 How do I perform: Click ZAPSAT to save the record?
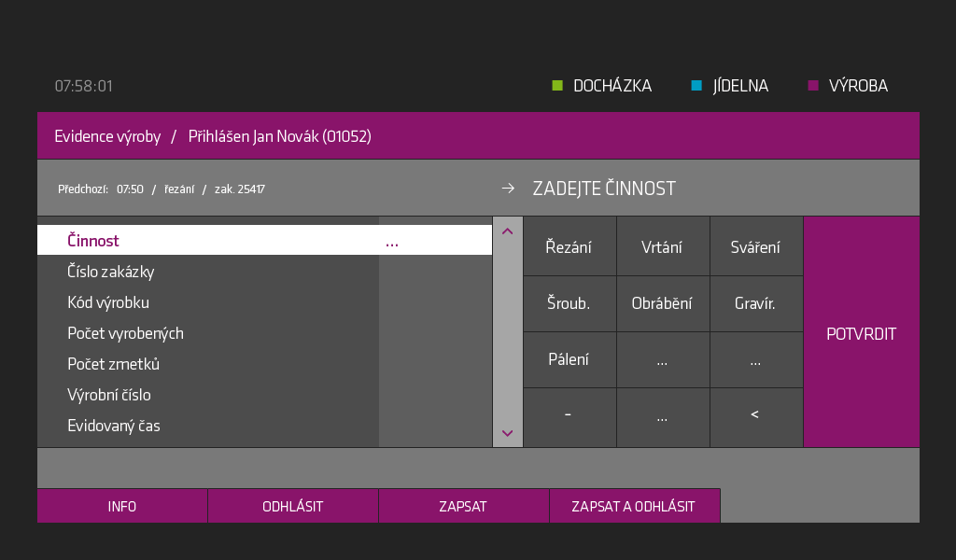coord(463,506)
